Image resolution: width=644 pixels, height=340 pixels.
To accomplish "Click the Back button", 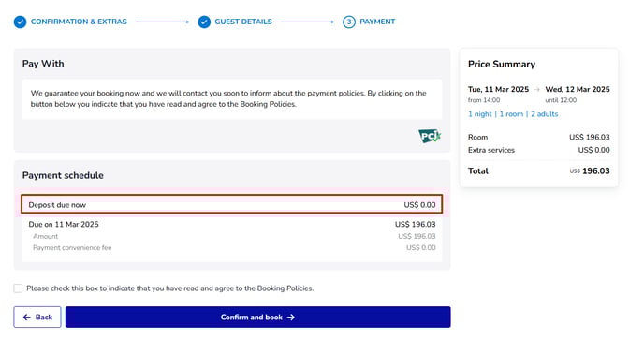I will (37, 317).
